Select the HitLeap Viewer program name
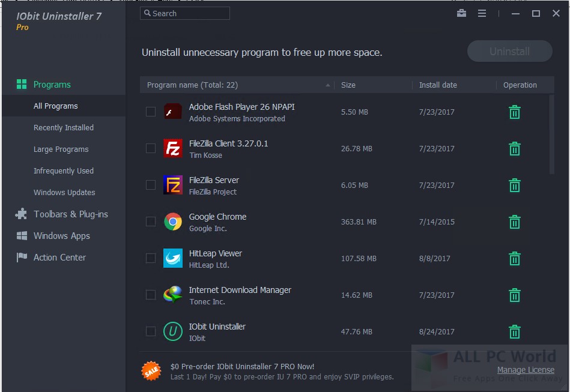This screenshot has height=392, width=570. (x=215, y=253)
